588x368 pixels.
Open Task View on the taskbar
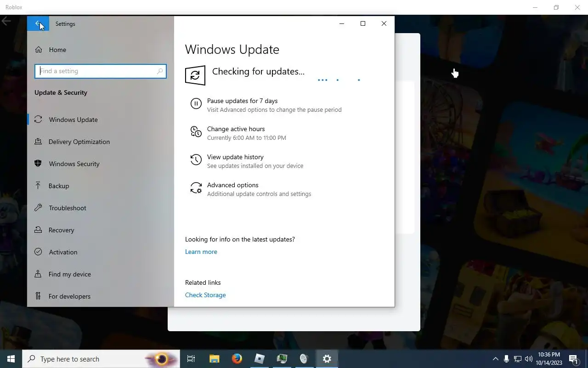tap(191, 359)
